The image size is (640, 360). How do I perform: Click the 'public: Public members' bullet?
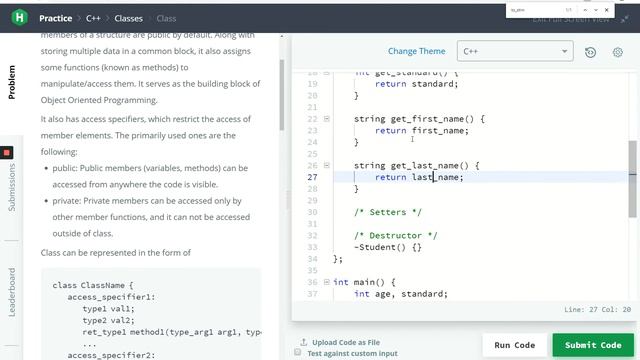coord(150,176)
